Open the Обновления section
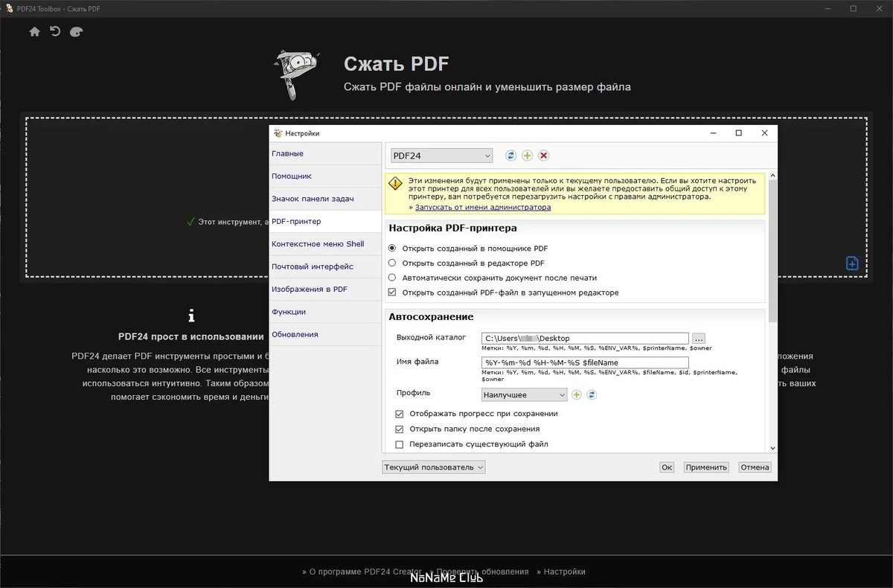This screenshot has width=893, height=588. 325,334
